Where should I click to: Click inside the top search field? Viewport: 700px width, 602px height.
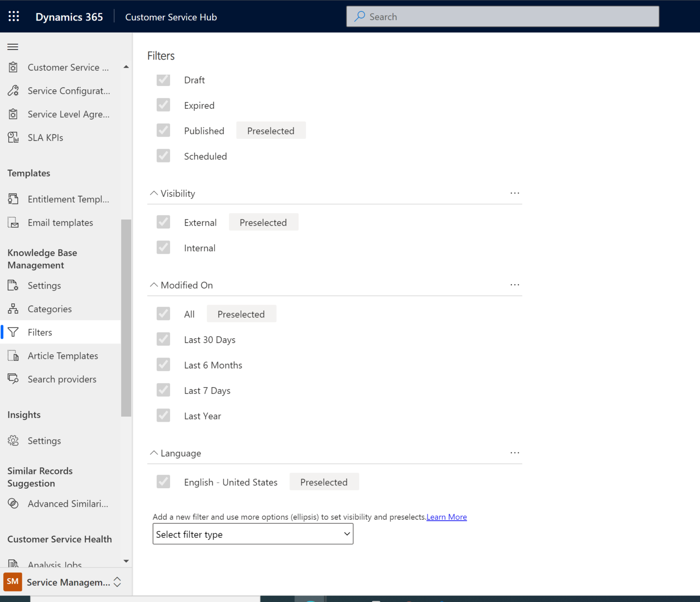click(x=501, y=16)
